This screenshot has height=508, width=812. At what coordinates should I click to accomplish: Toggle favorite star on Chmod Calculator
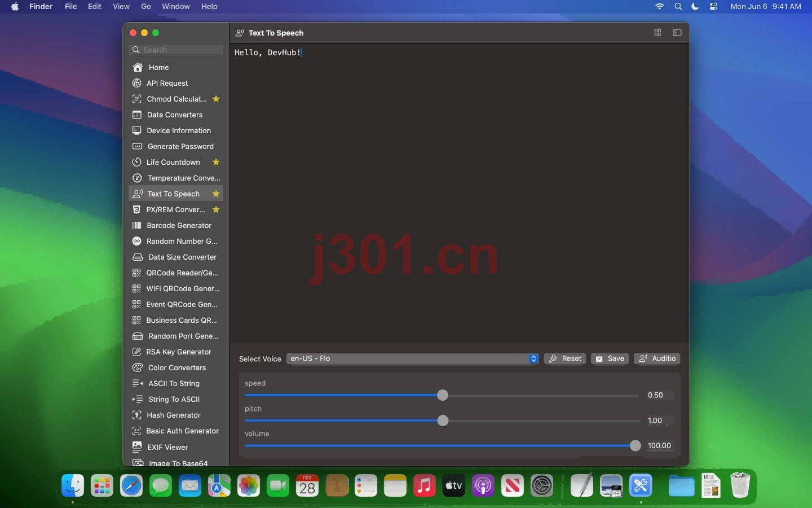pyautogui.click(x=216, y=99)
